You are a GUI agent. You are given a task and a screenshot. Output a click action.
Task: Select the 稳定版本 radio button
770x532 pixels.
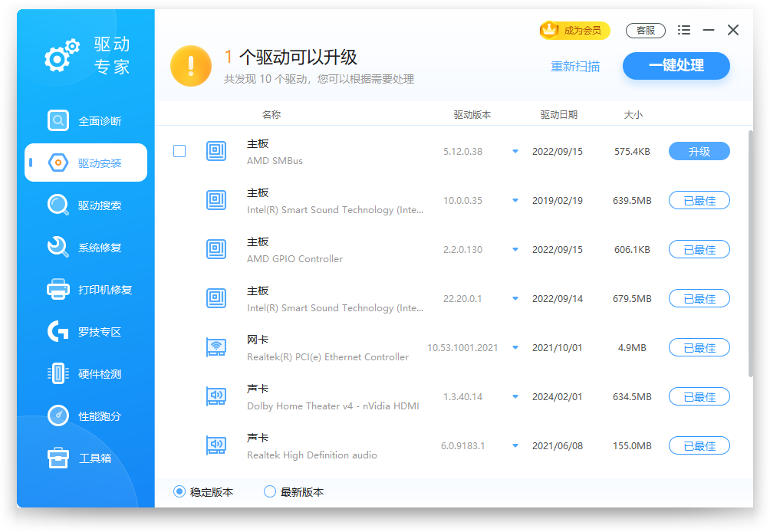[x=179, y=492]
